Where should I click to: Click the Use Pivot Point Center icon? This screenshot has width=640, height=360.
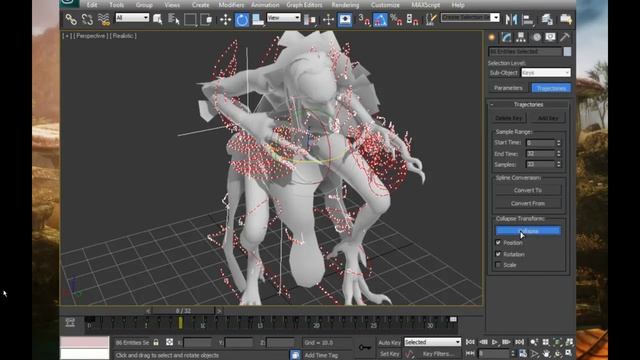pos(310,20)
